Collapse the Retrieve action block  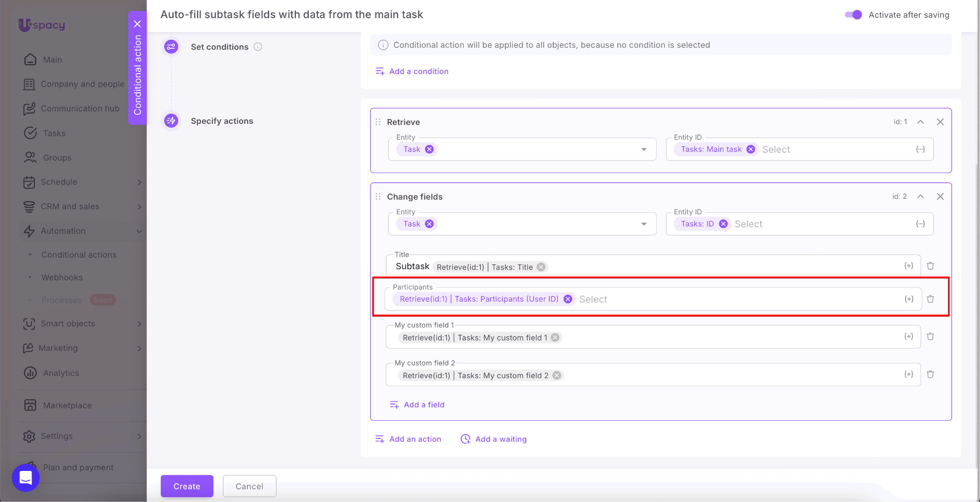coord(920,122)
